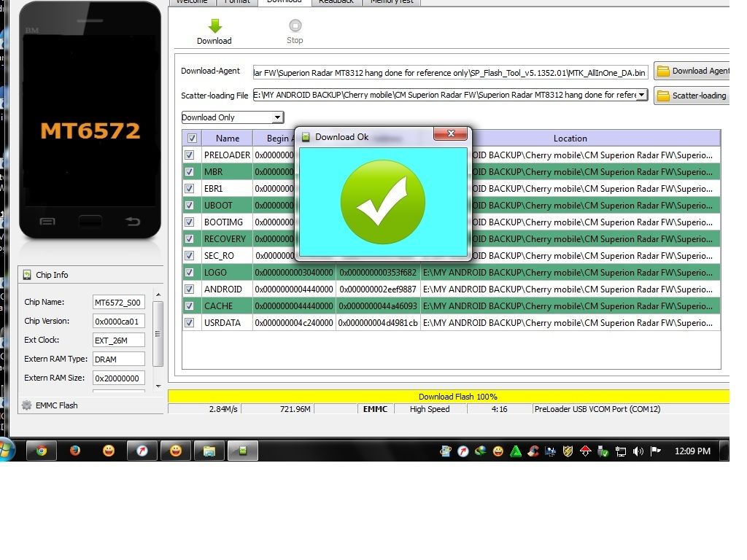Viewport: 747px width, 560px height.
Task: Click the Ext Clock field EXT_26M
Action: click(118, 341)
